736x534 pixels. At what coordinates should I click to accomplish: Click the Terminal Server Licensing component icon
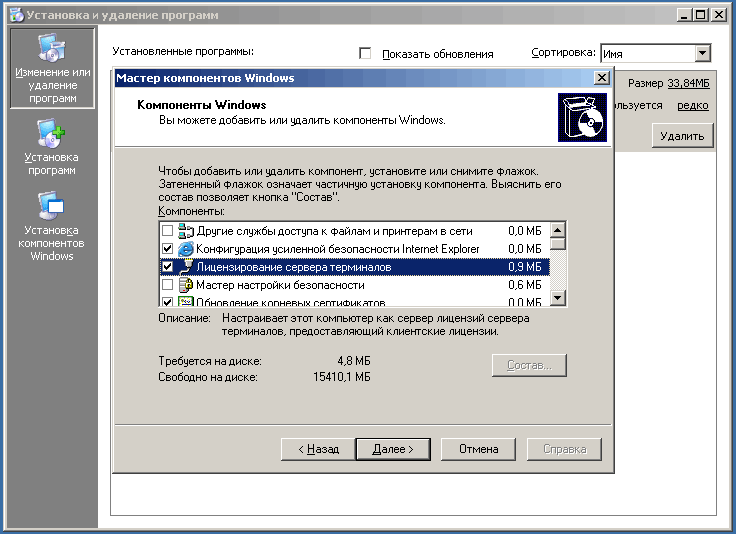tap(186, 267)
